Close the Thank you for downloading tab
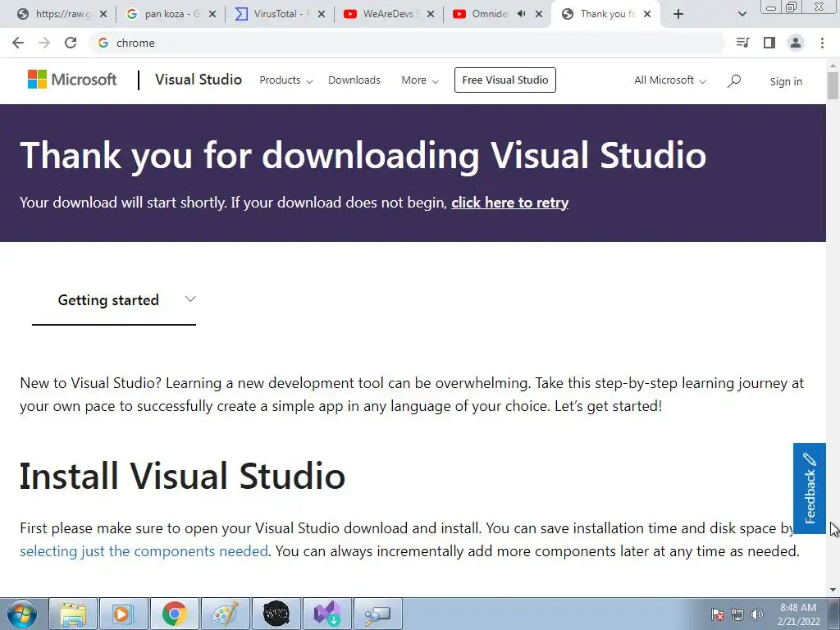The width and height of the screenshot is (840, 630). (647, 14)
